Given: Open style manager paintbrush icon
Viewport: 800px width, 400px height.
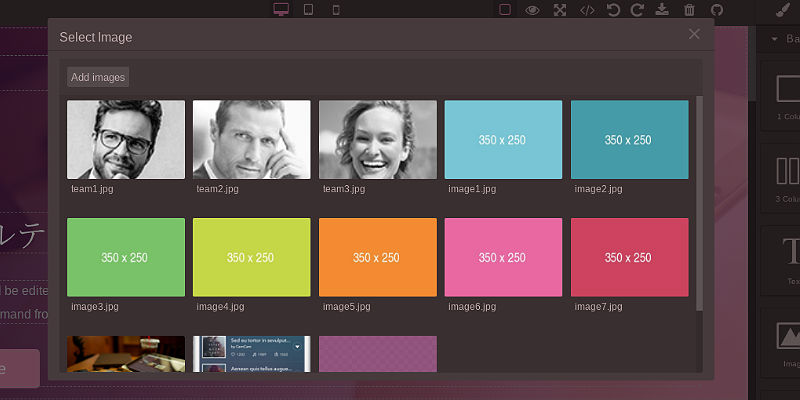Looking at the screenshot, I should point(782,10).
